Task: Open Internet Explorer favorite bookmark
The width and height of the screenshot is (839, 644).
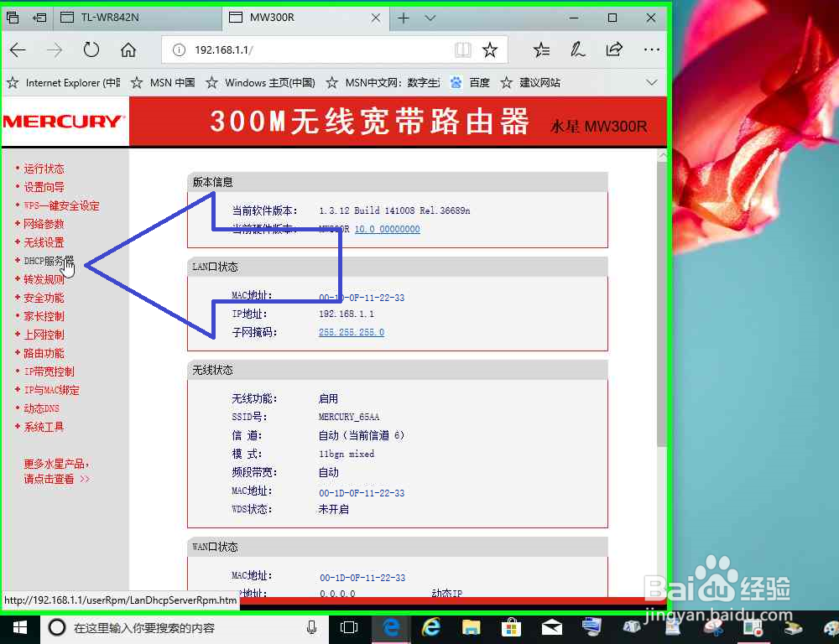Action: (64, 83)
